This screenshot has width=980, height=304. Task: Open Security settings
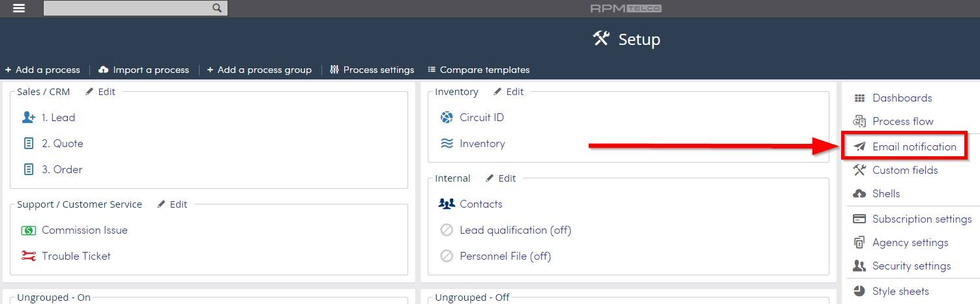(x=911, y=266)
